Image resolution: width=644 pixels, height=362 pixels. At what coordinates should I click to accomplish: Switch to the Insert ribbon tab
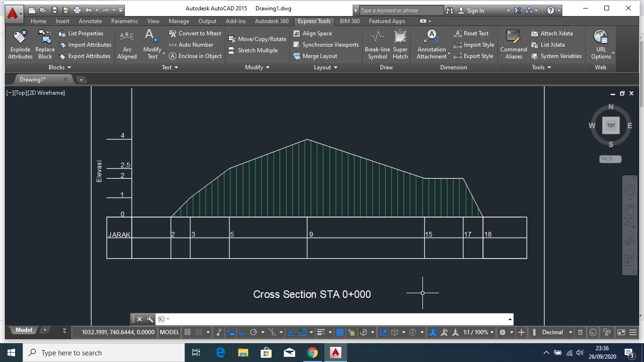(62, 21)
